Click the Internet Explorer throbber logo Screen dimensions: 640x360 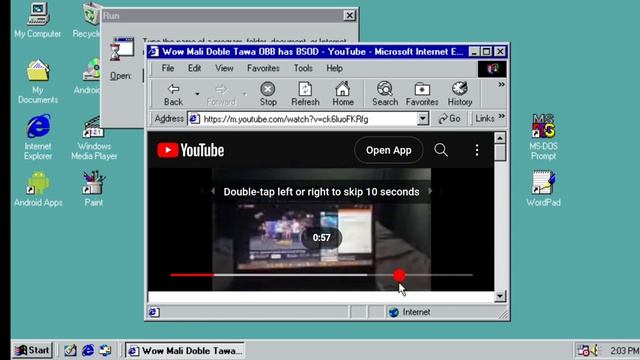tap(492, 69)
